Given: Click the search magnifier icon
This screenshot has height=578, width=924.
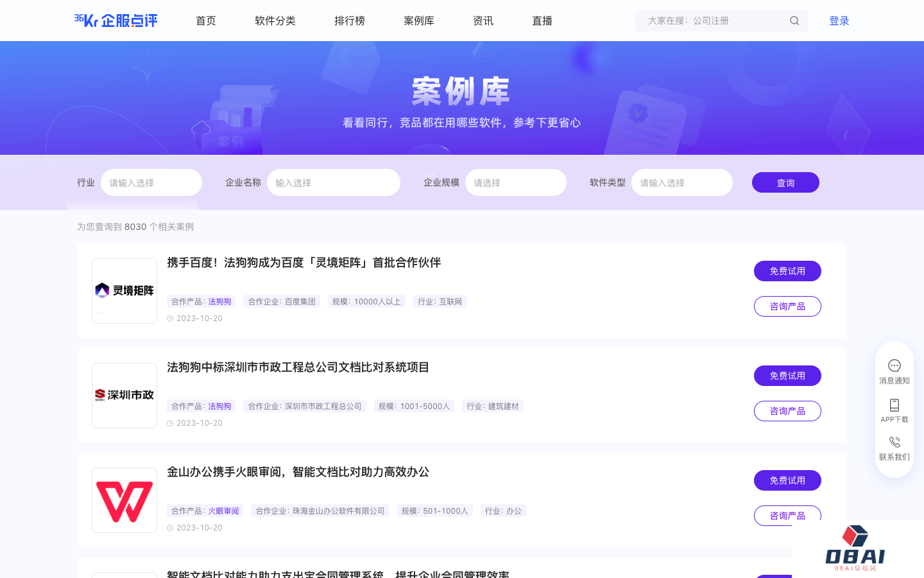Looking at the screenshot, I should click(x=794, y=21).
